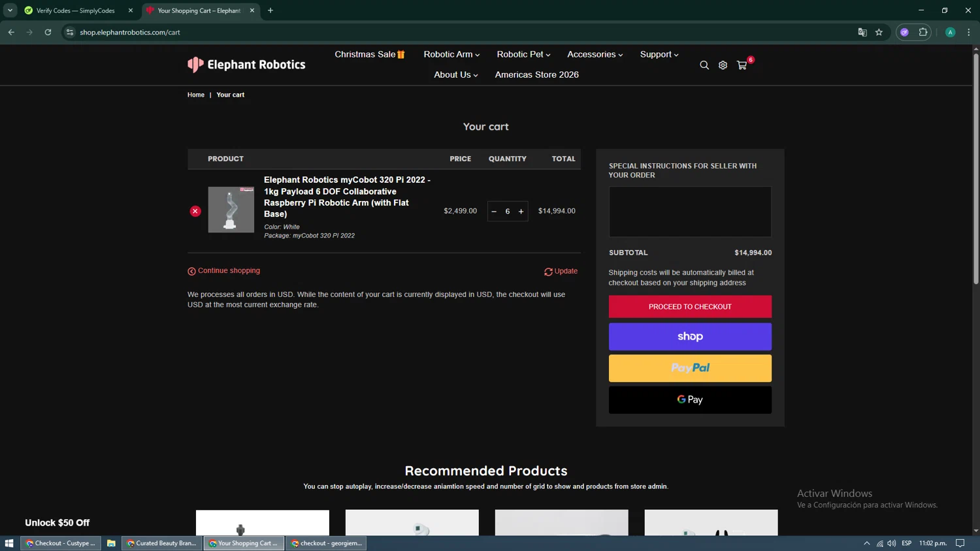This screenshot has height=551, width=980.
Task: Open the settings gear icon in header
Action: coord(723,65)
